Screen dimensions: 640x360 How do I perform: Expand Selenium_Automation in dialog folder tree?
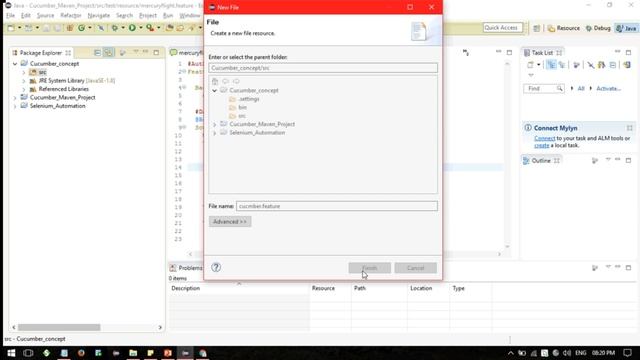215,133
